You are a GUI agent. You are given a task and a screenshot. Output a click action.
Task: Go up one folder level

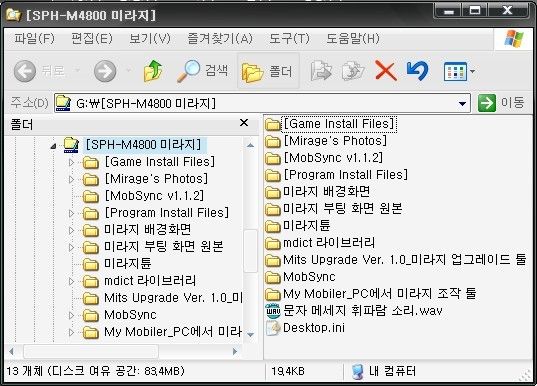tap(153, 71)
